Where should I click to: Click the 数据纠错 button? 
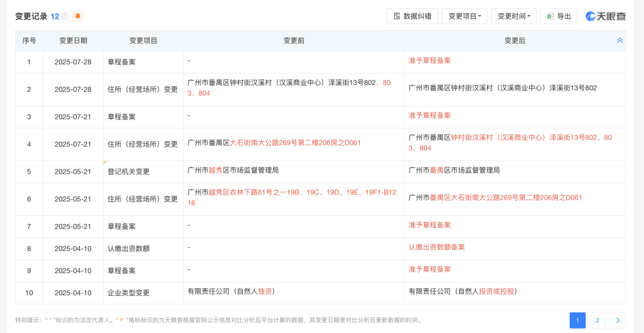click(x=412, y=16)
